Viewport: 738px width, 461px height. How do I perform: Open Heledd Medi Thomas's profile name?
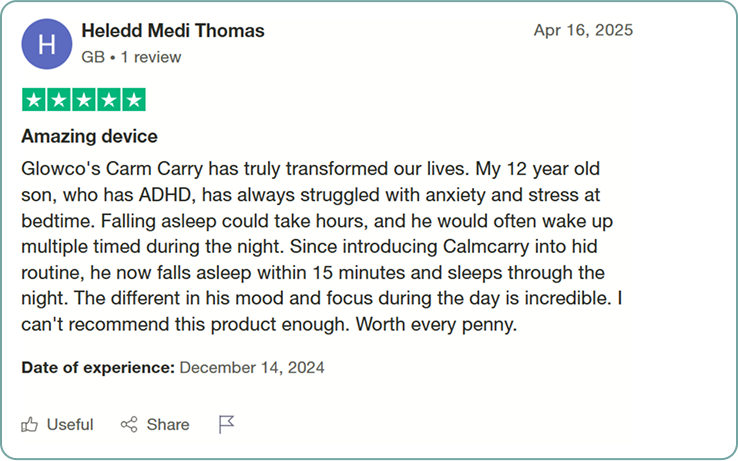(x=173, y=31)
